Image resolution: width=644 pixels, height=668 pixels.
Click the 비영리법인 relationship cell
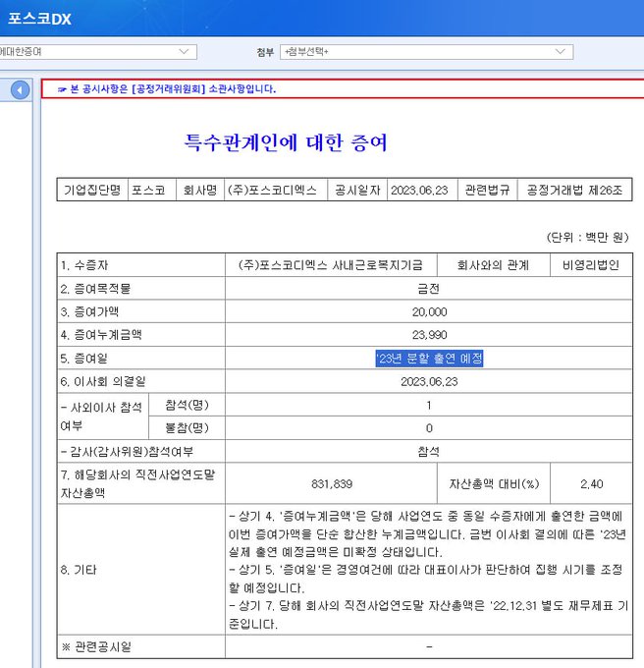[591, 265]
